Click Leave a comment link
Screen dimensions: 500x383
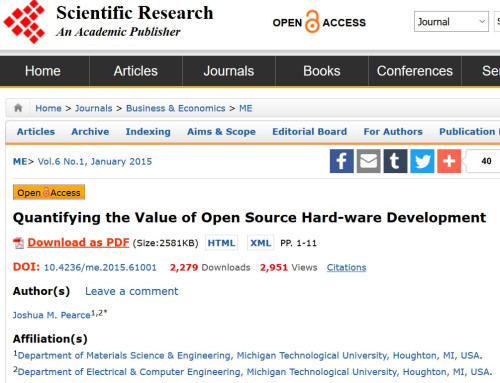(x=132, y=291)
